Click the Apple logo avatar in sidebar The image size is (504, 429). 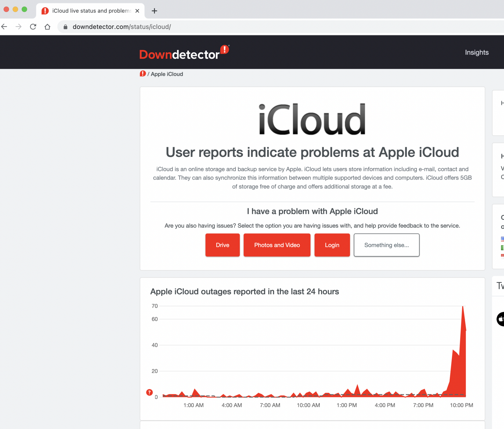coord(501,319)
